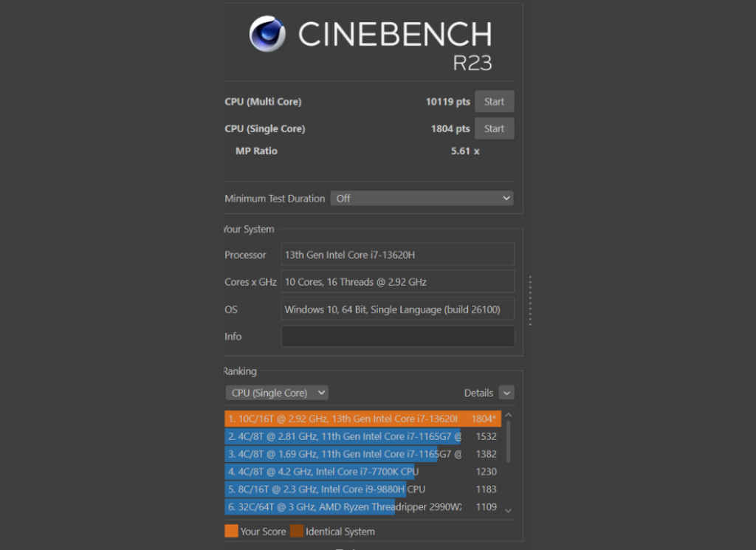Image resolution: width=756 pixels, height=550 pixels.
Task: Start the CPU Multi Core test
Action: pyautogui.click(x=494, y=102)
